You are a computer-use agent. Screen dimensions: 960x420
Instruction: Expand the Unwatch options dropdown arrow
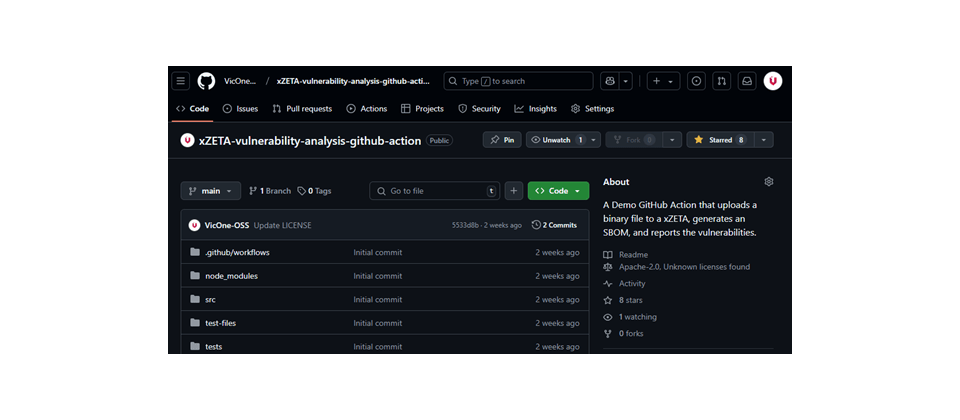click(x=594, y=140)
